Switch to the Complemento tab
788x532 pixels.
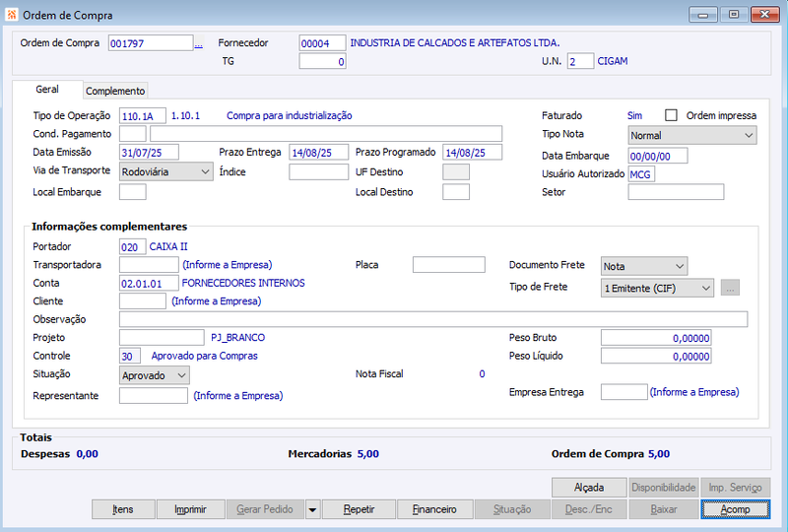pyautogui.click(x=115, y=91)
